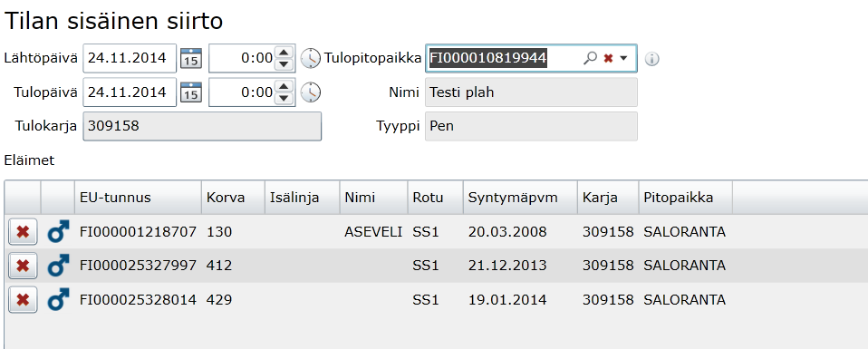Click clock icon next to Lähtöpäivä time
The height and width of the screenshot is (349, 868).
[x=311, y=58]
